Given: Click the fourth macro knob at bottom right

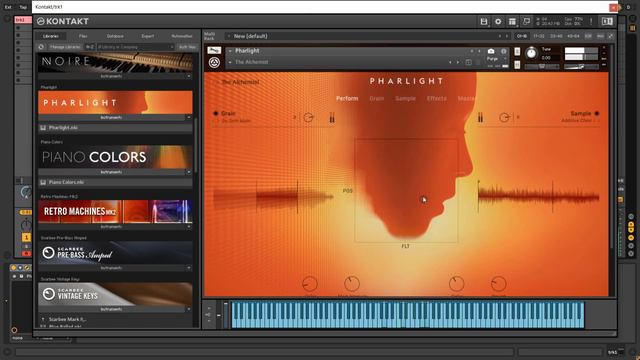Looking at the screenshot, I should click(x=498, y=284).
